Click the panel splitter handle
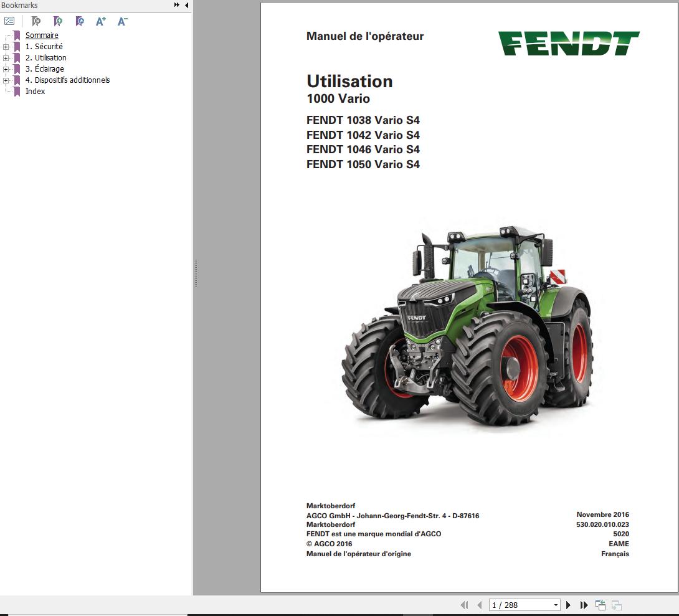The width and height of the screenshot is (679, 616). point(196,273)
